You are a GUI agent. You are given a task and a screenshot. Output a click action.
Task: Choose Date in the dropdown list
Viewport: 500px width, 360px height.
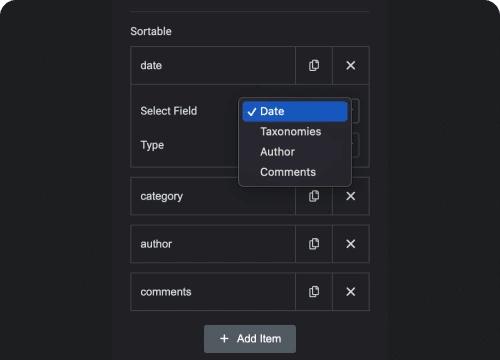coord(295,111)
